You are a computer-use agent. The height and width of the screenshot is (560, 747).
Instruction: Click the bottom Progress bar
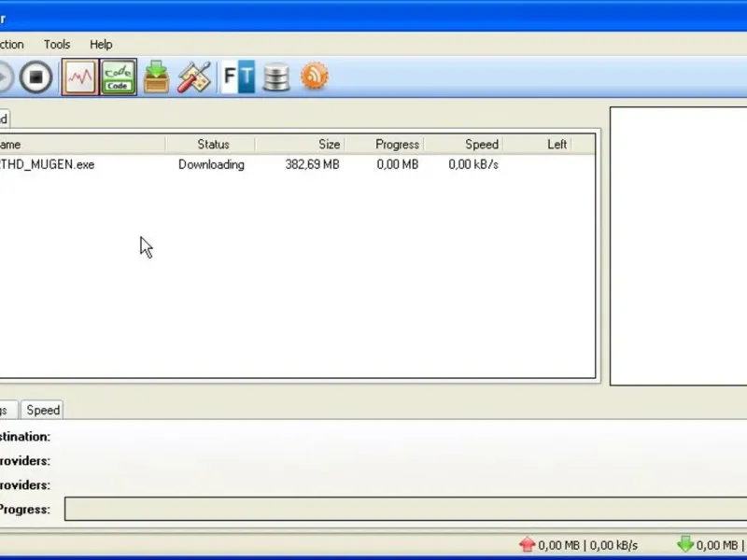pos(405,509)
